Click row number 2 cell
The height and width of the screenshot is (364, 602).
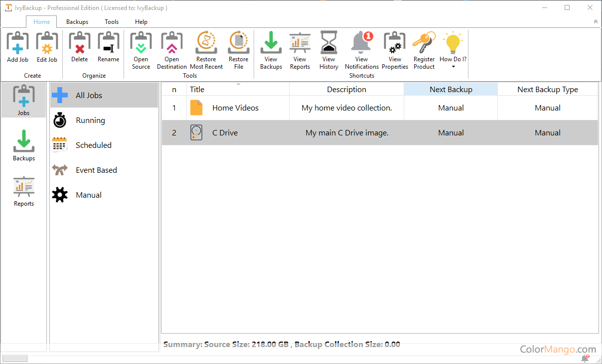(x=174, y=133)
